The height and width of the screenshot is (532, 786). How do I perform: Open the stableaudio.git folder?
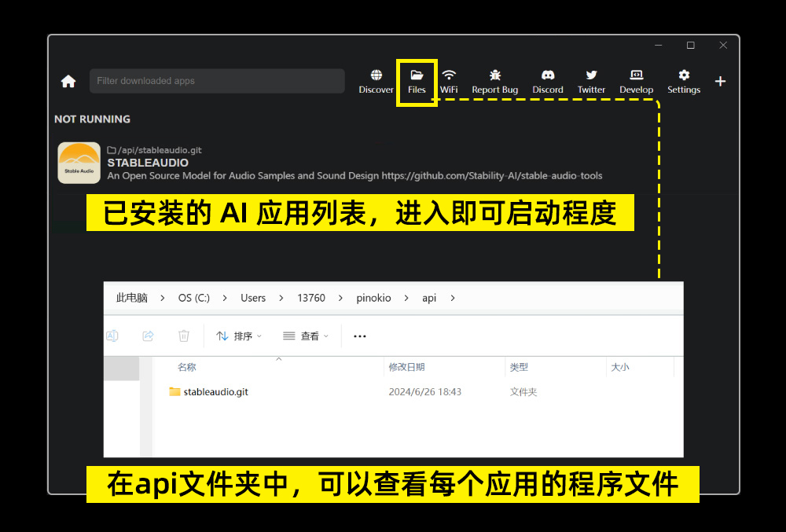[x=216, y=391]
